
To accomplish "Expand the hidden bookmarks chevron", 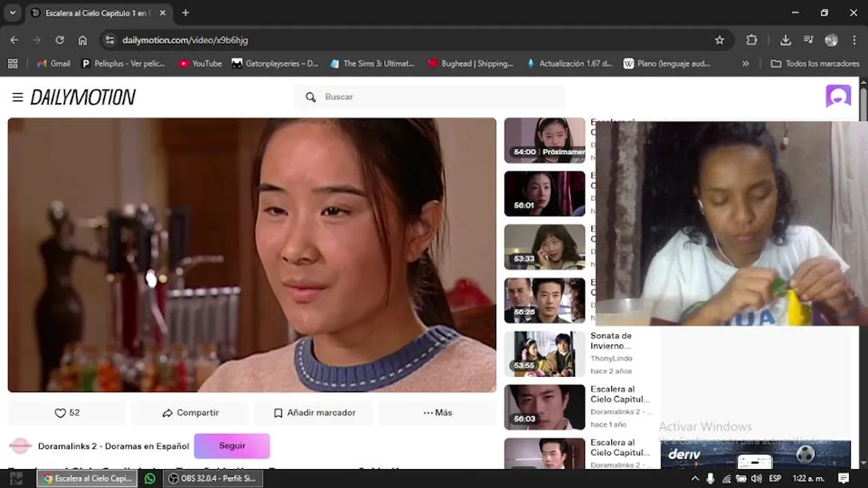I will 745,63.
